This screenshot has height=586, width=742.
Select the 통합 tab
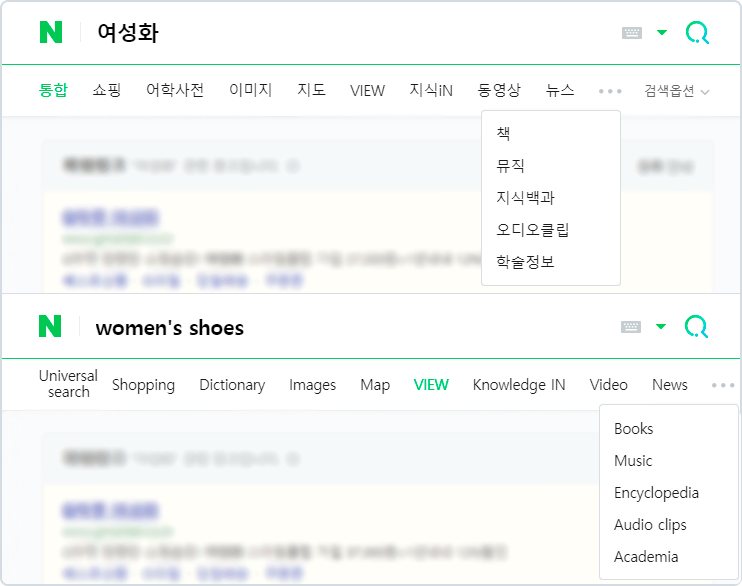pyautogui.click(x=53, y=90)
